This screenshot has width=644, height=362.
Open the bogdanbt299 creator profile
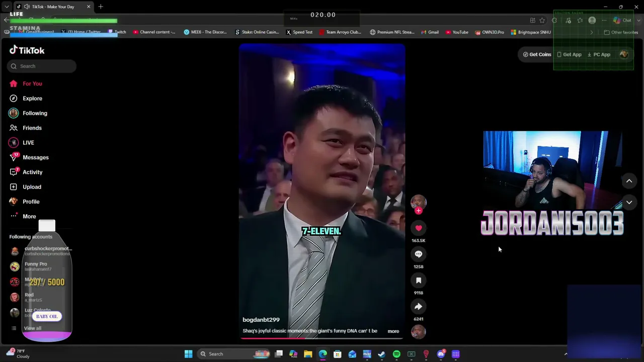[x=261, y=320]
